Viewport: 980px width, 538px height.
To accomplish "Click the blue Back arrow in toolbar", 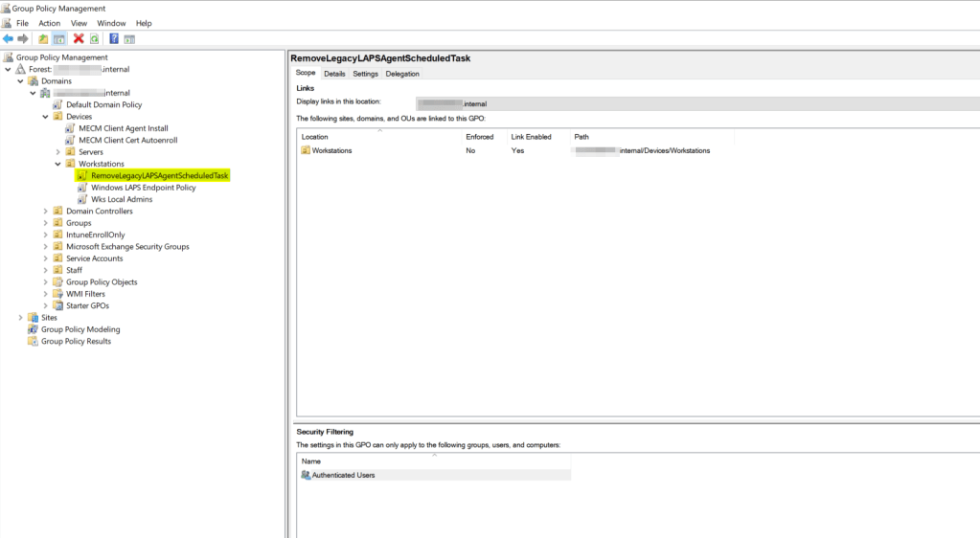I will [x=9, y=39].
